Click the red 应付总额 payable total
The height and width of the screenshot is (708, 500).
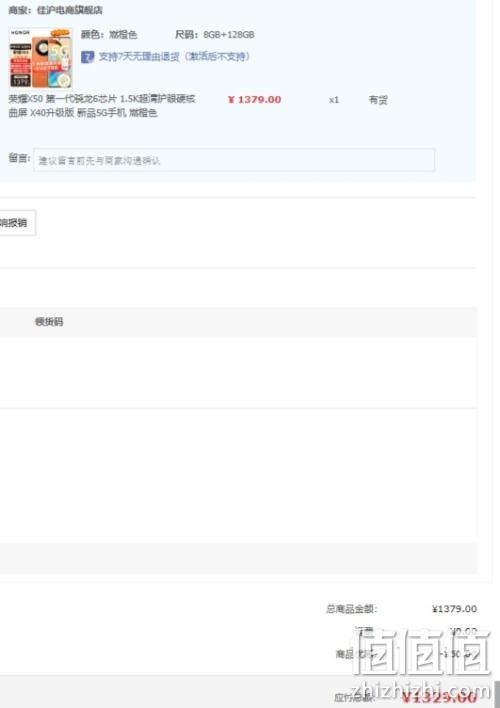439,697
